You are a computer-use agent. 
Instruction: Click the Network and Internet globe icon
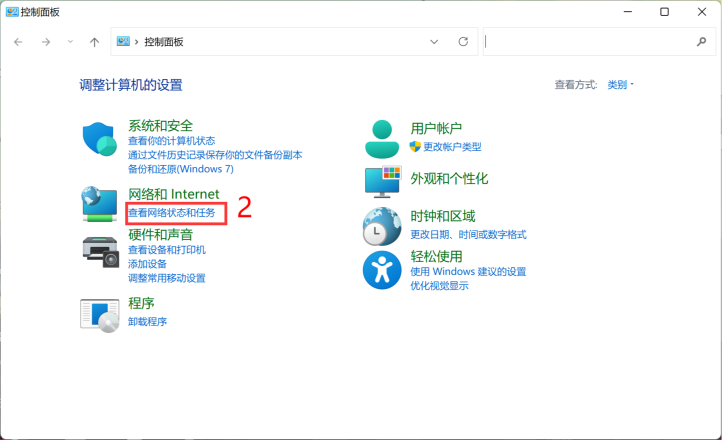[99, 203]
